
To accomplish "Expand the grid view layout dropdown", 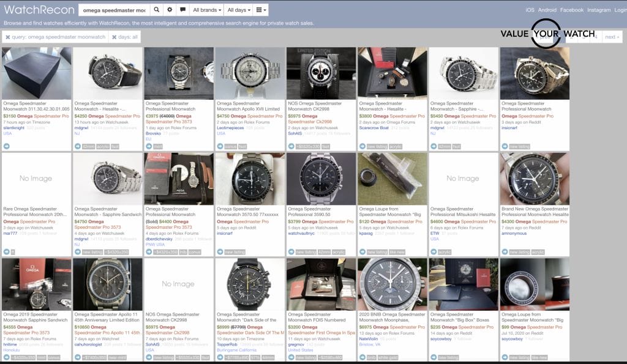I will [x=261, y=10].
